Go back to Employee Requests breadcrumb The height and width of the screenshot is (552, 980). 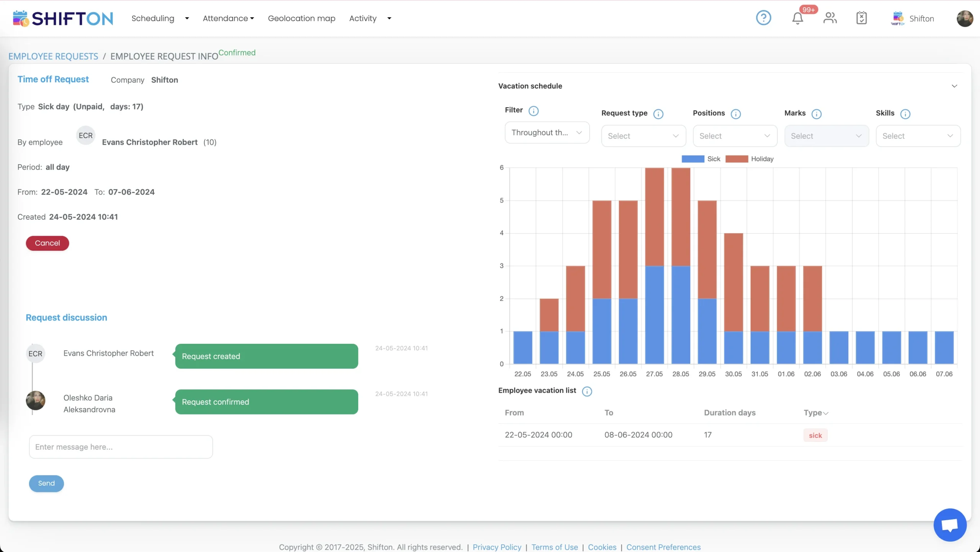(53, 56)
